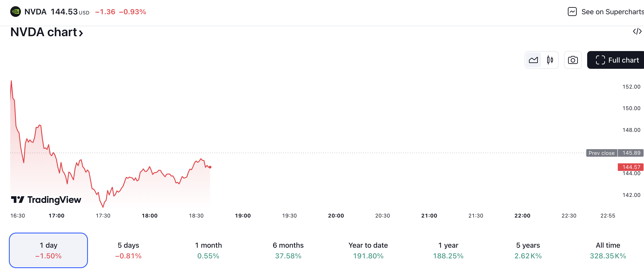The height and width of the screenshot is (273, 644).
Task: Select the 5 days range tab
Action: (x=128, y=250)
